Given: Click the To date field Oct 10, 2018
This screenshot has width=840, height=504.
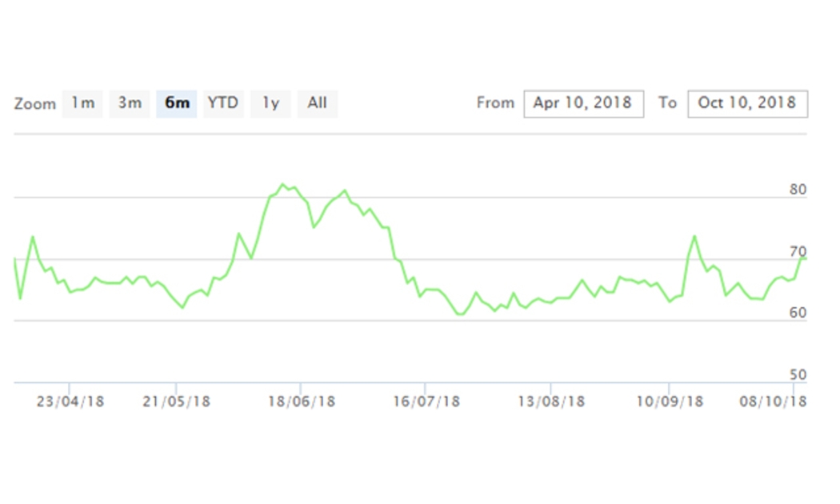Looking at the screenshot, I should (747, 103).
